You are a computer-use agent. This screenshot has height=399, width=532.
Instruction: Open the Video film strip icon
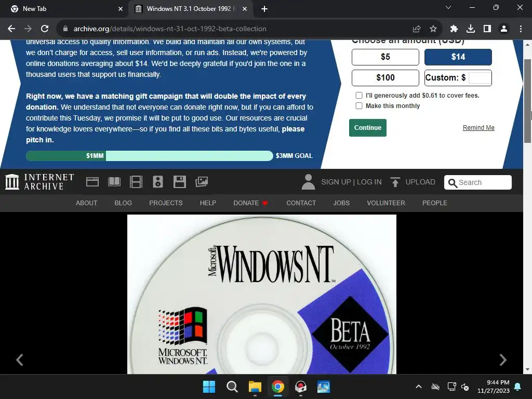[136, 182]
